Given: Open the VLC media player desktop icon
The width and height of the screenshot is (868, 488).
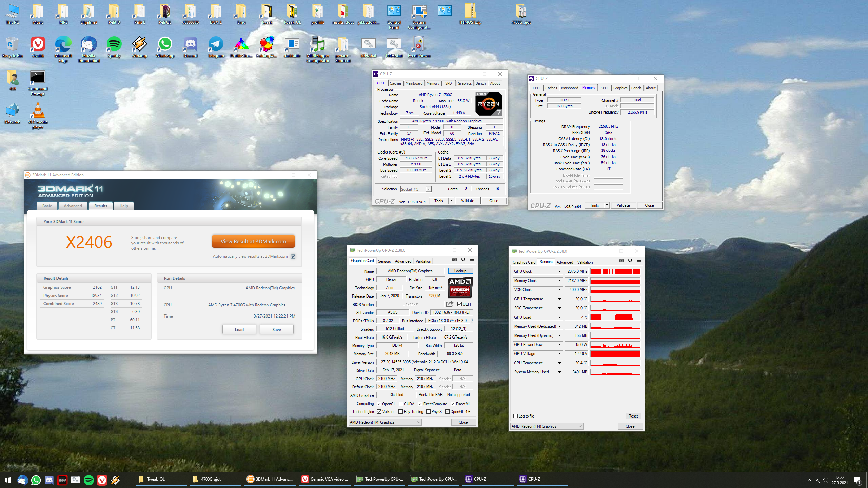Looking at the screenshot, I should click(x=38, y=116).
